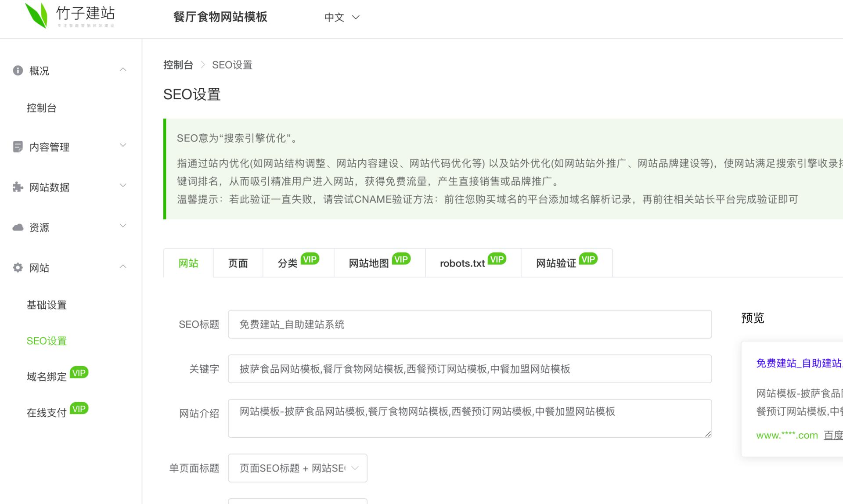
Task: Open the robots.txt tab
Action: click(x=461, y=263)
